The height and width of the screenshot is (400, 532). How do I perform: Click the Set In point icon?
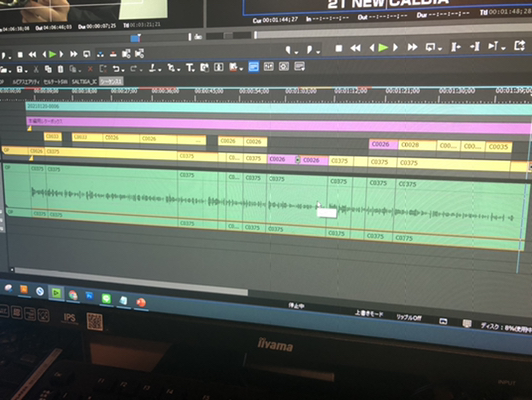pos(288,51)
